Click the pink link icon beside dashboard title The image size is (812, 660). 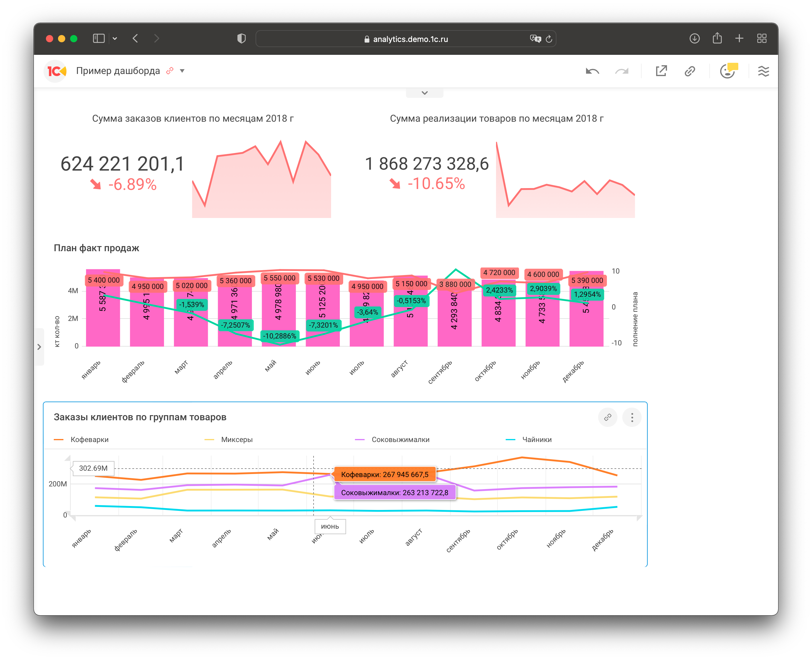170,71
